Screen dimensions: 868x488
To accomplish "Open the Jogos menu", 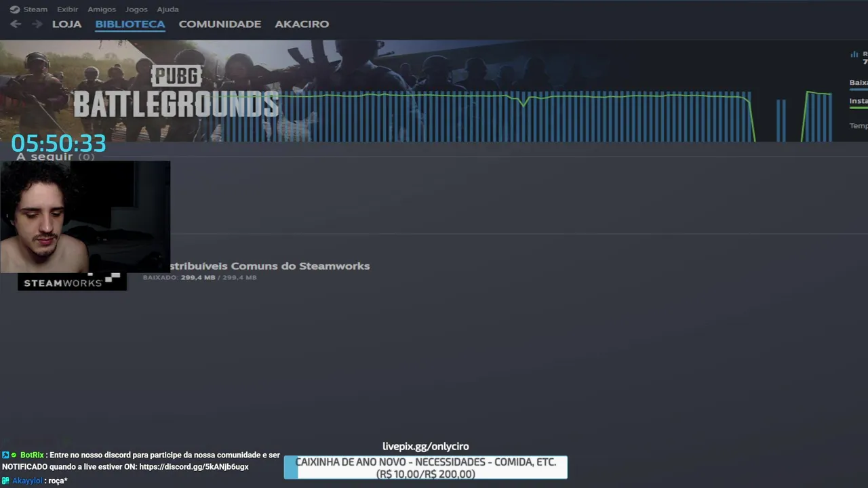I will [x=136, y=9].
